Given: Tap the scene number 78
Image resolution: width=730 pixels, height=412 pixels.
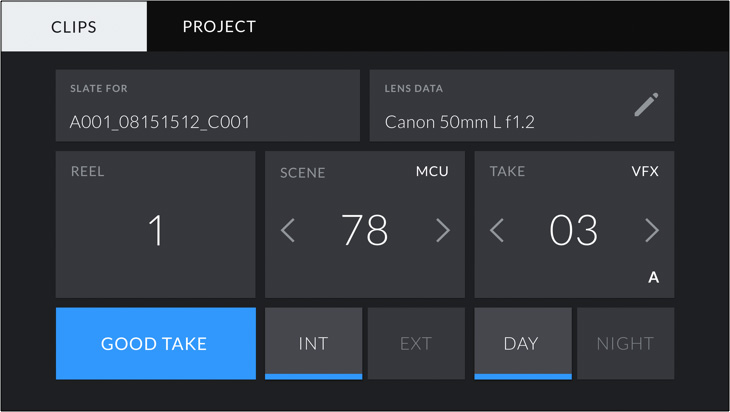Looking at the screenshot, I should click(364, 231).
